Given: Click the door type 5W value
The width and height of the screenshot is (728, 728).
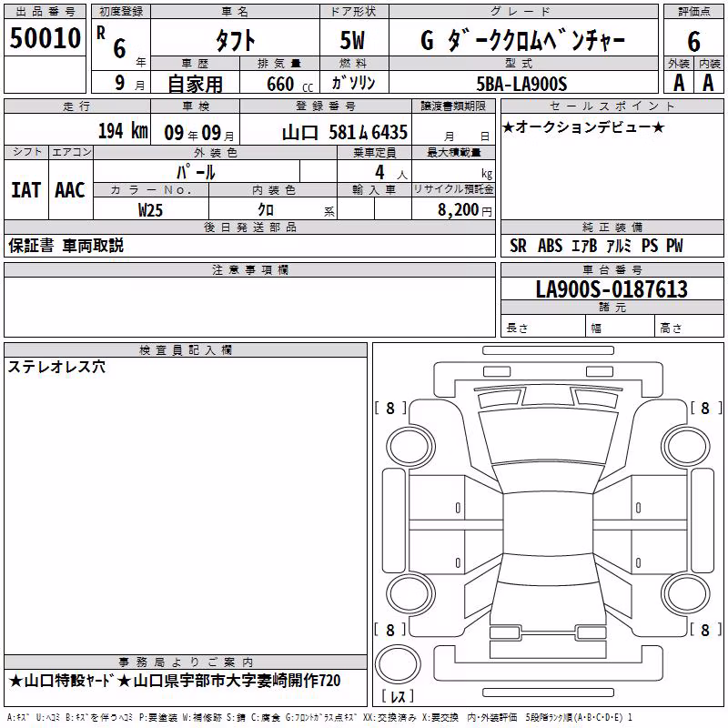Looking at the screenshot, I should [x=352, y=40].
